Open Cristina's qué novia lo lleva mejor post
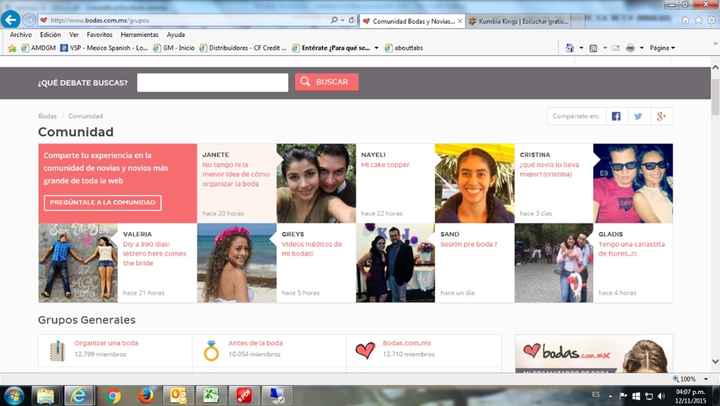720x406 pixels. coord(549,169)
